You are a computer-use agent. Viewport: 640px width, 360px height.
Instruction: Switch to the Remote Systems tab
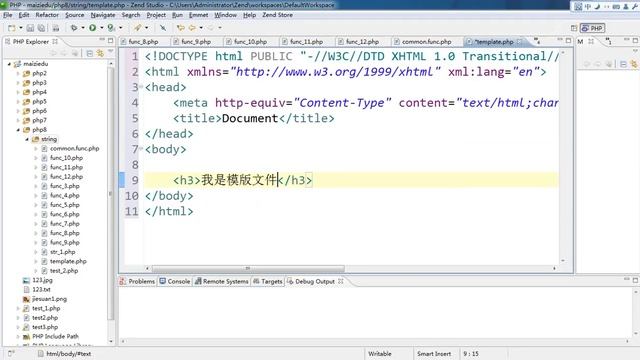(221, 281)
